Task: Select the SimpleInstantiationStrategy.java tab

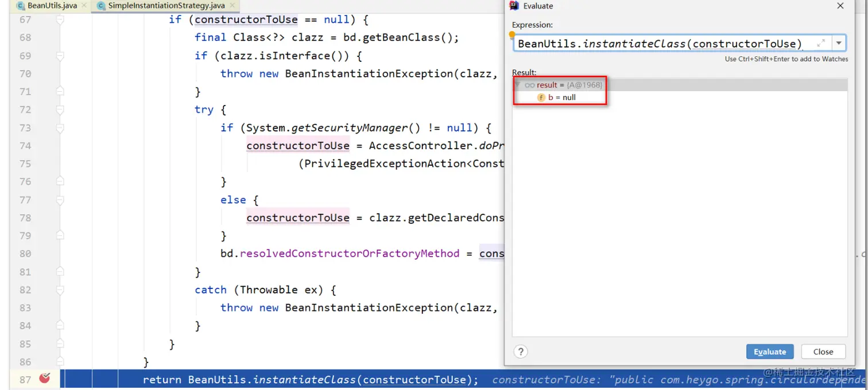Action: click(x=165, y=6)
